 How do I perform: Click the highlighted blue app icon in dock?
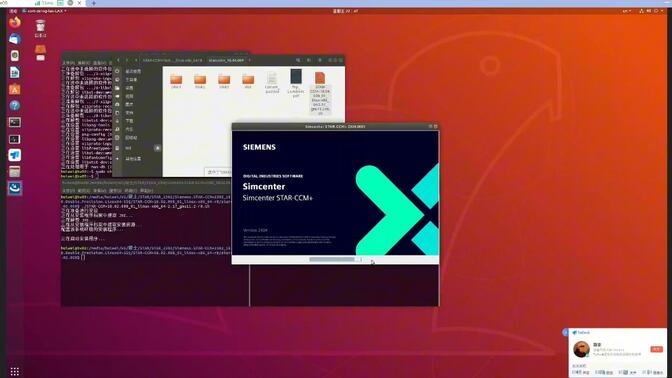(x=15, y=188)
